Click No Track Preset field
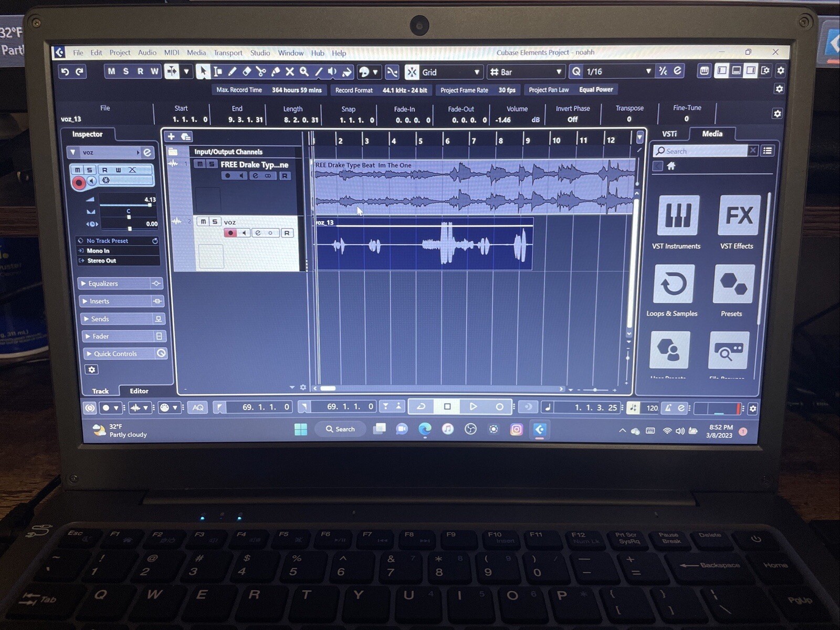 118,240
